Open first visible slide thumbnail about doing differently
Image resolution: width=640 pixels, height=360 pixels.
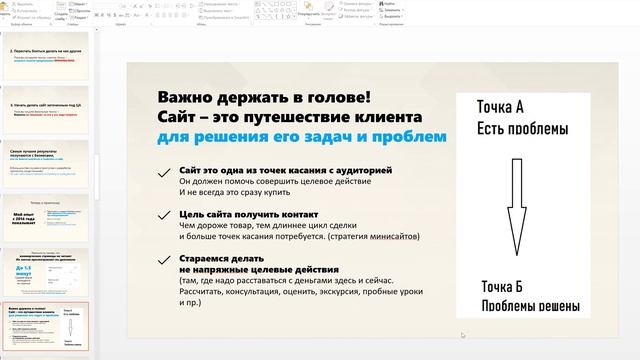pos(46,56)
